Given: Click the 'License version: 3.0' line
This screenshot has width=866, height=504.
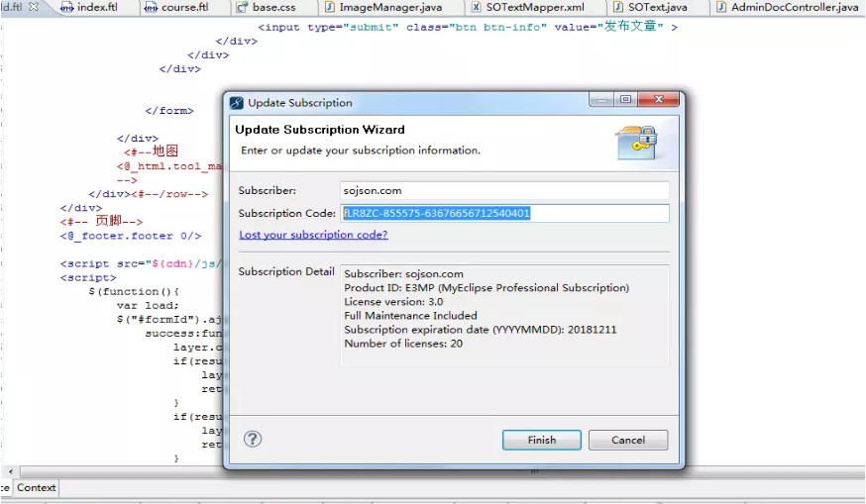Looking at the screenshot, I should pos(393,301).
